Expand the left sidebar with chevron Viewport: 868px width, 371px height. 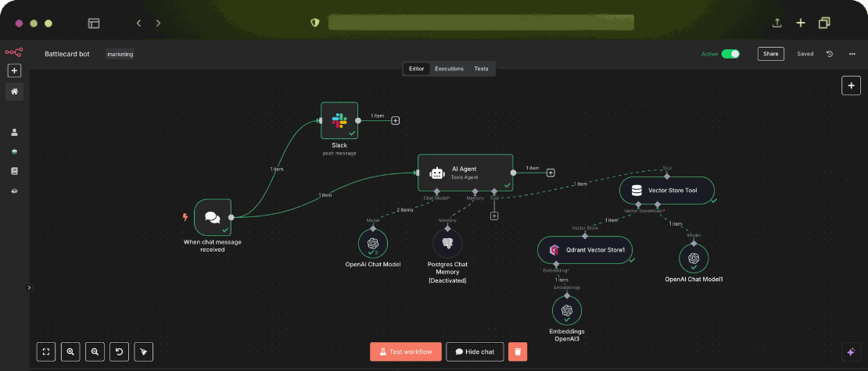tap(30, 287)
